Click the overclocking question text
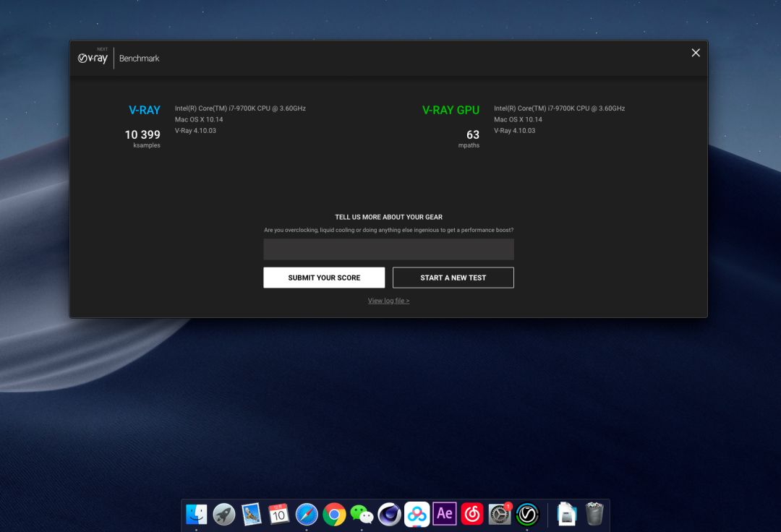This screenshot has width=781, height=532. [x=388, y=230]
